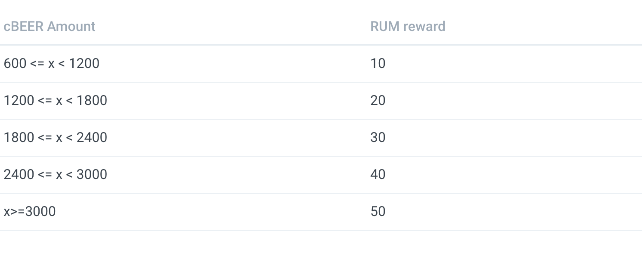Viewport: 644px width, 253px height.
Task: Click upper bound 1800 in the second row
Action: click(x=92, y=101)
